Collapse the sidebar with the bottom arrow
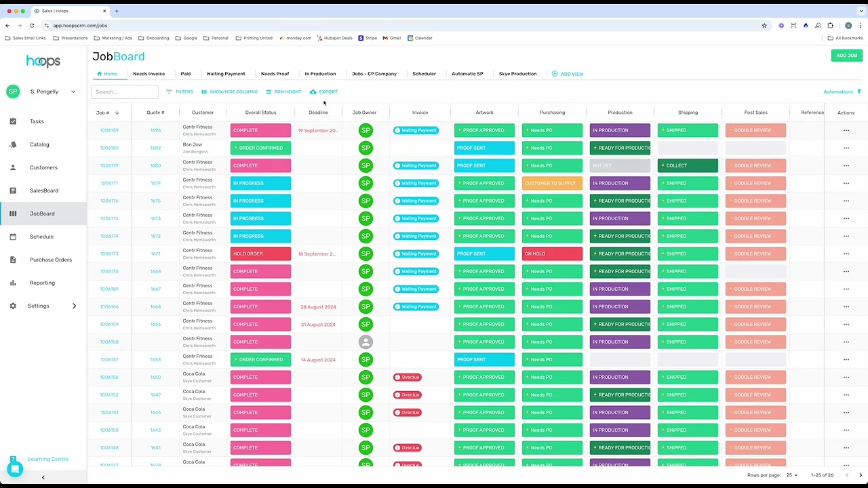The height and width of the screenshot is (488, 868). (x=43, y=477)
